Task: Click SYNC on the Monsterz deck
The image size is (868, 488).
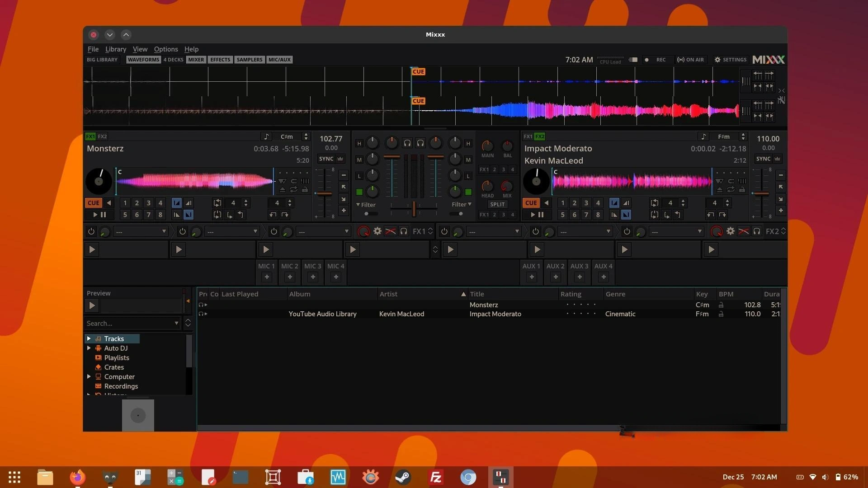Action: [326, 159]
